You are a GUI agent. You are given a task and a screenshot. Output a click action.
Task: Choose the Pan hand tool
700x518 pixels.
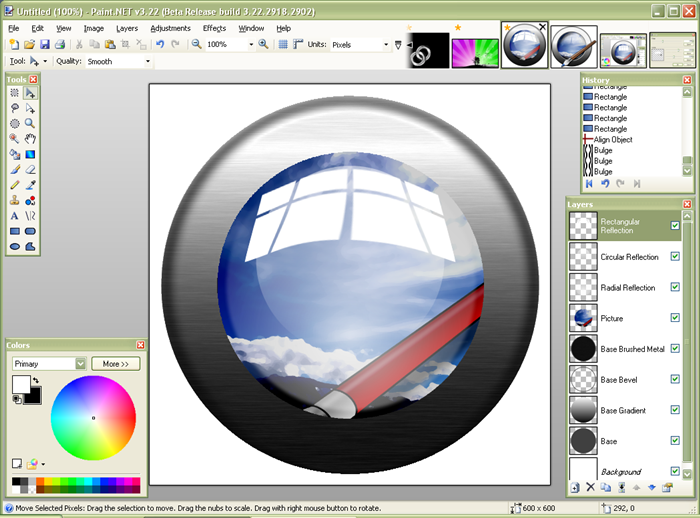click(30, 139)
